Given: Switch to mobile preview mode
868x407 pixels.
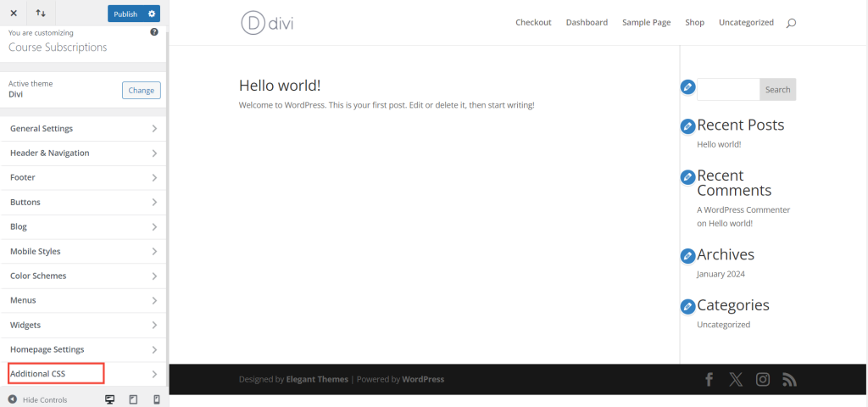Looking at the screenshot, I should (156, 399).
